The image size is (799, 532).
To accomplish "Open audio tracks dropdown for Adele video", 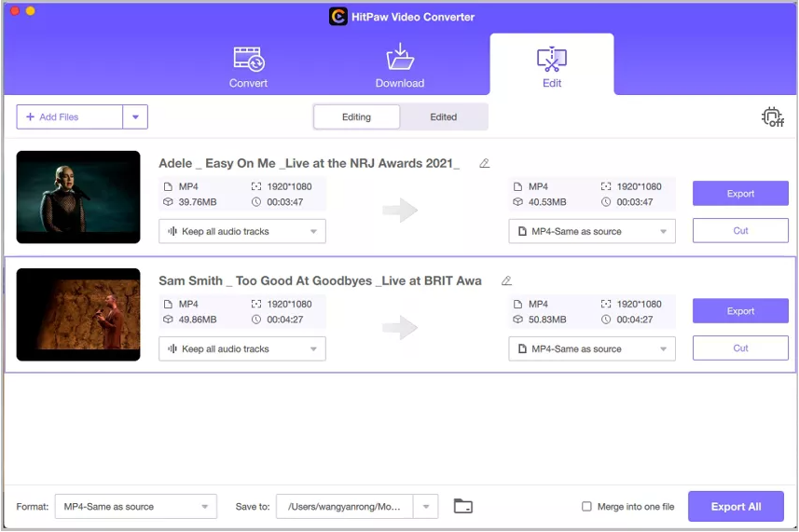I will click(x=242, y=232).
